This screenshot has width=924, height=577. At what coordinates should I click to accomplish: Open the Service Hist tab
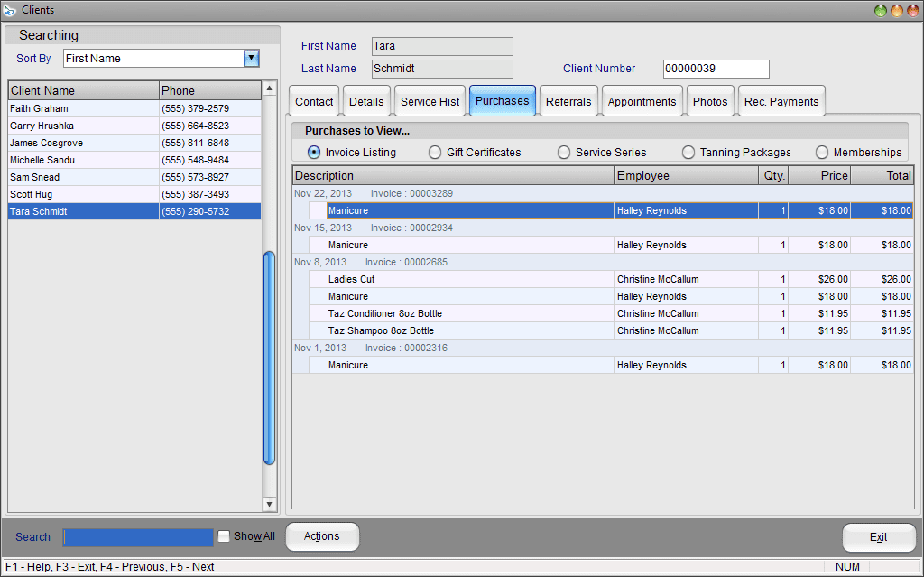(x=430, y=101)
